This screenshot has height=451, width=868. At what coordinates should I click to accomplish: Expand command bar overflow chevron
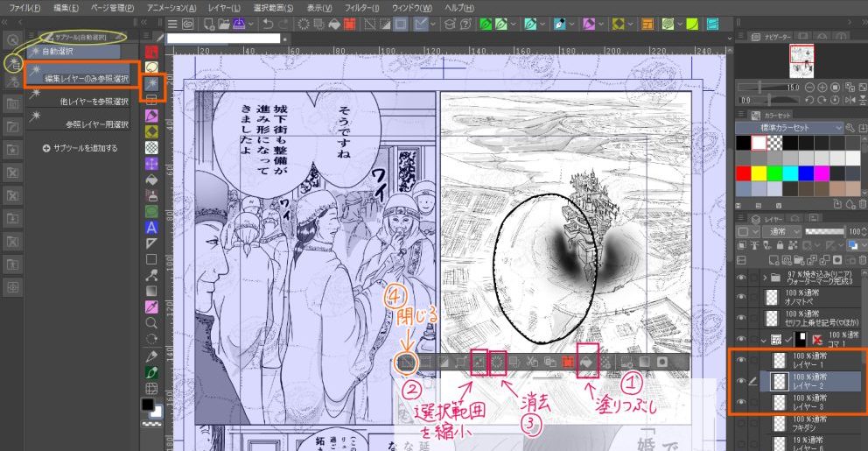tap(730, 38)
